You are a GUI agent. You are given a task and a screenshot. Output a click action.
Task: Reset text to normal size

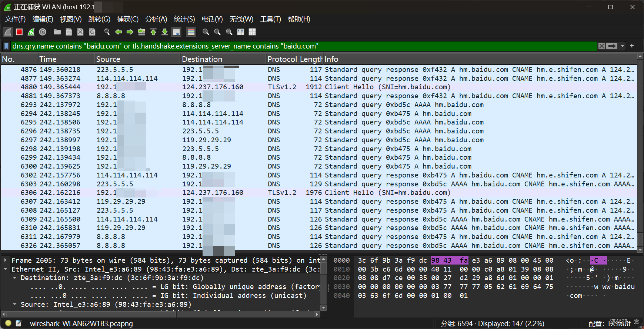coord(229,32)
